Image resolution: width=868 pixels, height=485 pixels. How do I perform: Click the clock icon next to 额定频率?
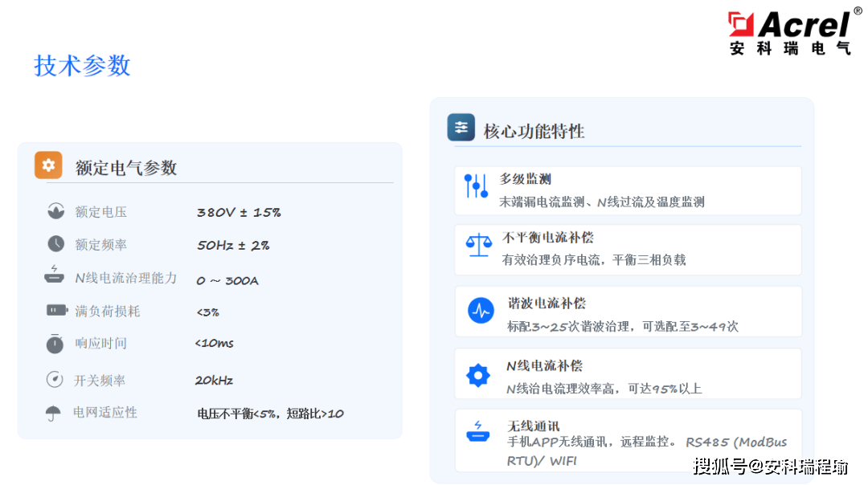pyautogui.click(x=55, y=244)
